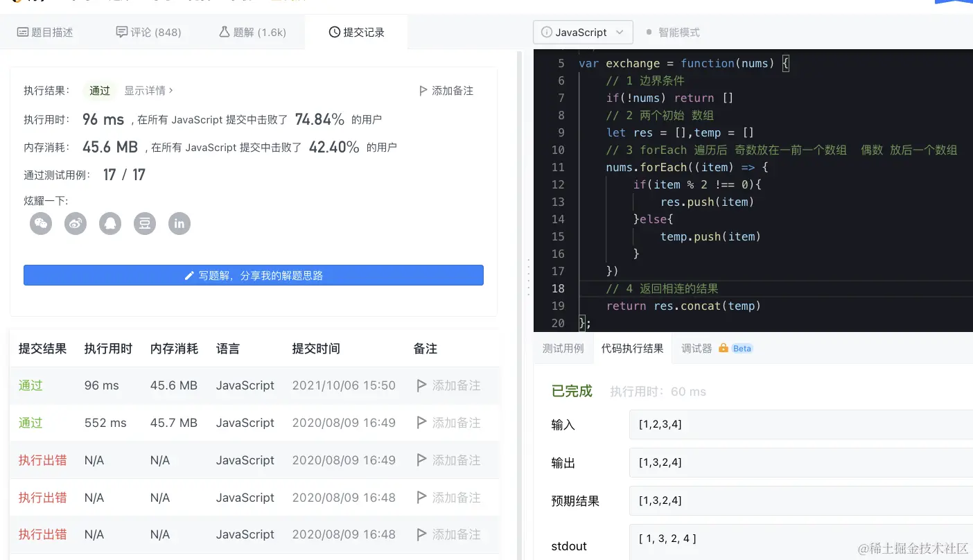973x560 pixels.
Task: Click the 输出 result field
Action: (801, 462)
